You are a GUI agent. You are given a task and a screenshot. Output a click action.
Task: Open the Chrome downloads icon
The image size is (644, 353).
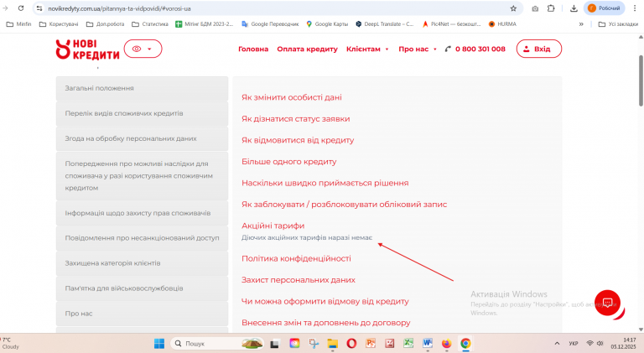574,8
